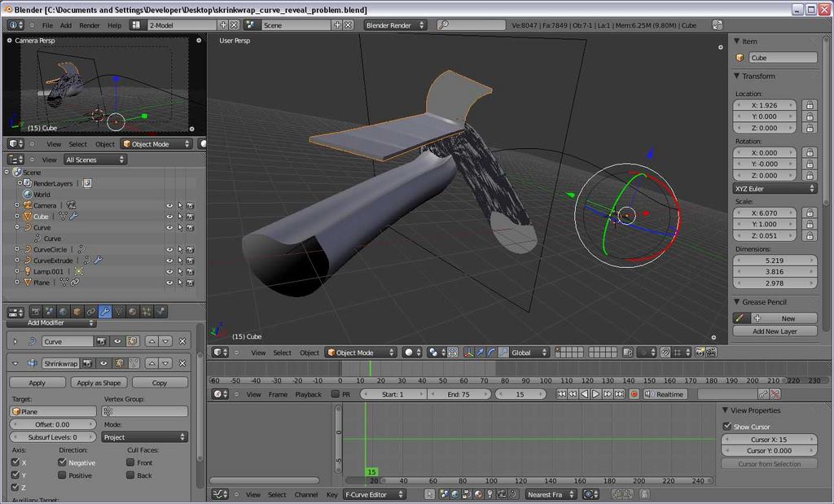Play the animation forward
834x504 pixels.
coord(595,394)
